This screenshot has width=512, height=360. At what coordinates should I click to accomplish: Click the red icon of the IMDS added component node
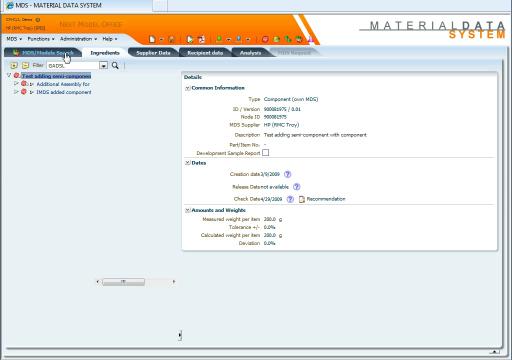24,91
